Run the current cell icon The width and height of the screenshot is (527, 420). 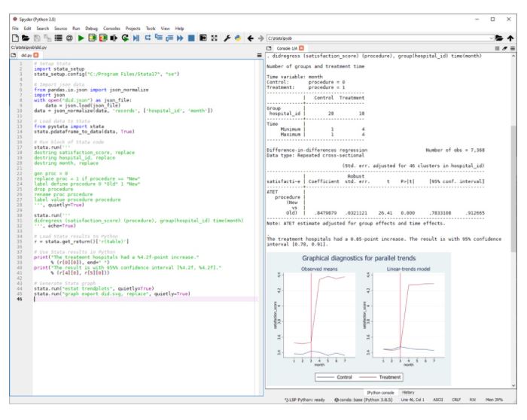click(92, 38)
